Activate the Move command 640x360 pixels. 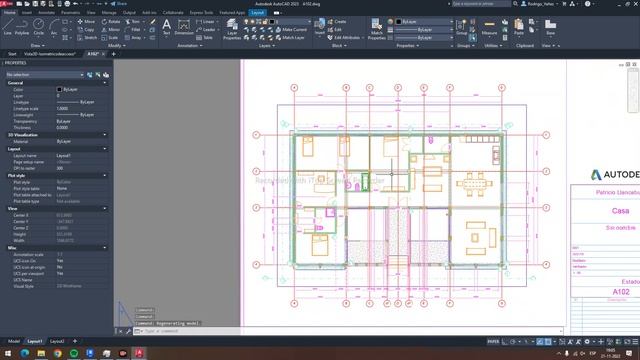tap(86, 22)
